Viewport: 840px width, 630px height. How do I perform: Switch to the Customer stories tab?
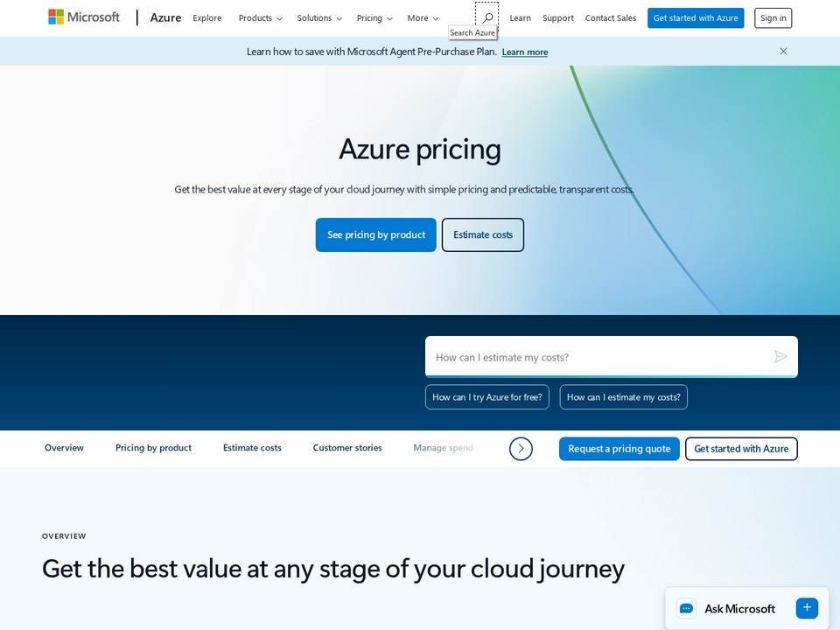point(347,448)
